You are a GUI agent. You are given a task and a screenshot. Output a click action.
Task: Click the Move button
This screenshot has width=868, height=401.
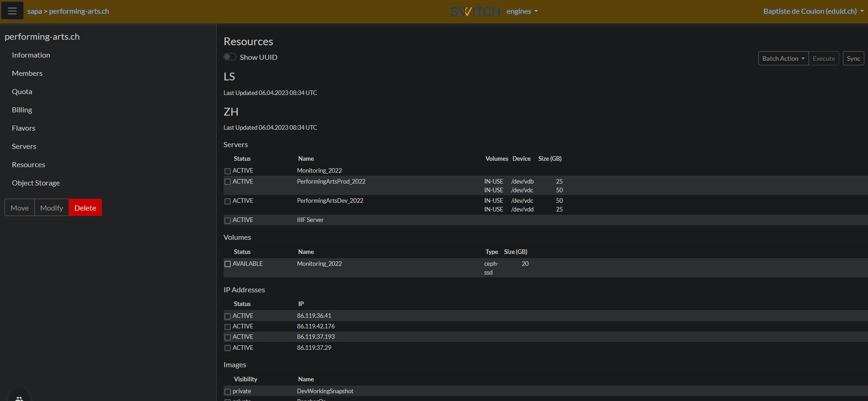[20, 208]
